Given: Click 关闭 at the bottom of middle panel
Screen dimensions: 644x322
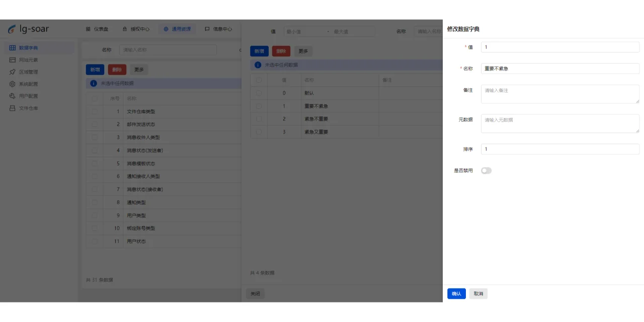Looking at the screenshot, I should pos(255,294).
